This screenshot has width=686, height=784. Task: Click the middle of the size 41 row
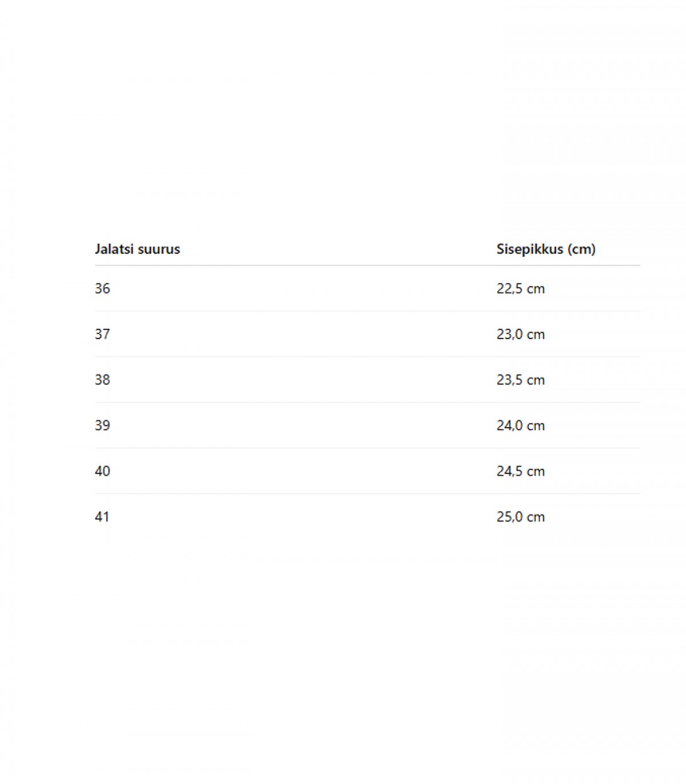[x=368, y=517]
